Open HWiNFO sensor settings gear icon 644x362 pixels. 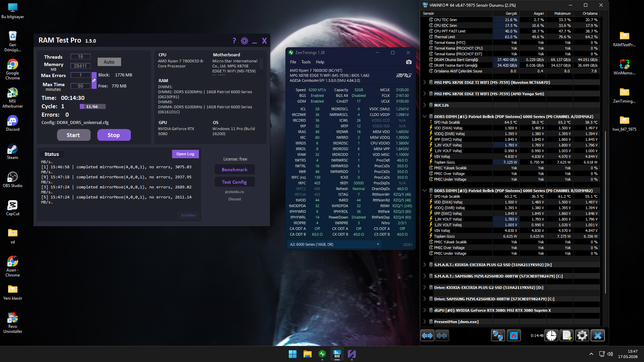click(582, 336)
